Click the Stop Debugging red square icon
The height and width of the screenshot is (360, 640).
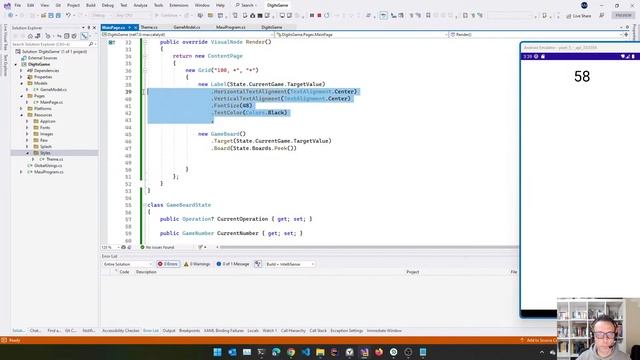(319, 16)
